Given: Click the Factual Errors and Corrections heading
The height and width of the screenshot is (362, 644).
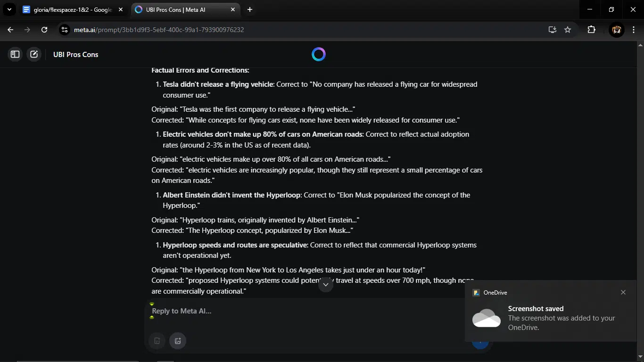Looking at the screenshot, I should tap(200, 70).
